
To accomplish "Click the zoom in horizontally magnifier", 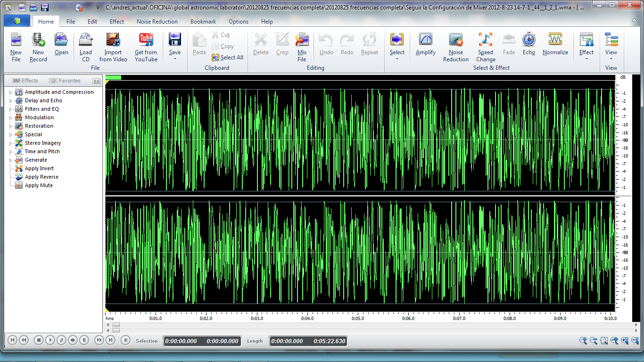I will [583, 340].
